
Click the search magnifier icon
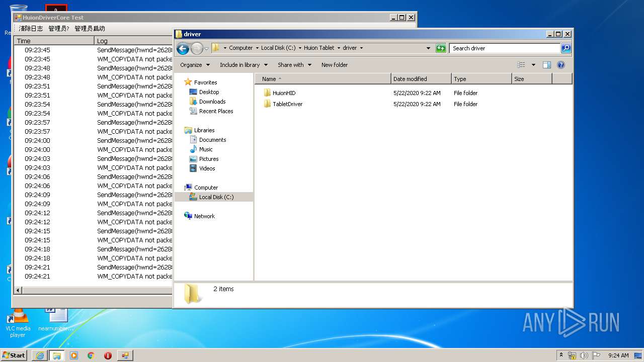[x=566, y=48]
